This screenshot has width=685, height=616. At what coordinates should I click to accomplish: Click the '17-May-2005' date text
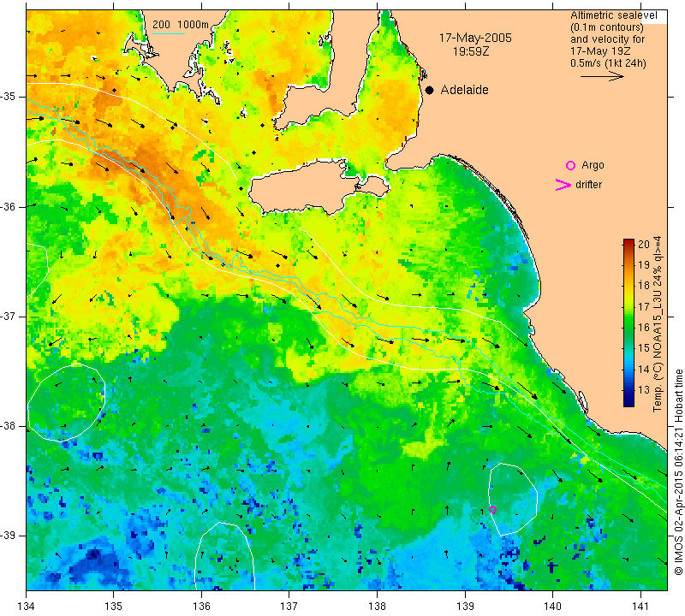(475, 38)
